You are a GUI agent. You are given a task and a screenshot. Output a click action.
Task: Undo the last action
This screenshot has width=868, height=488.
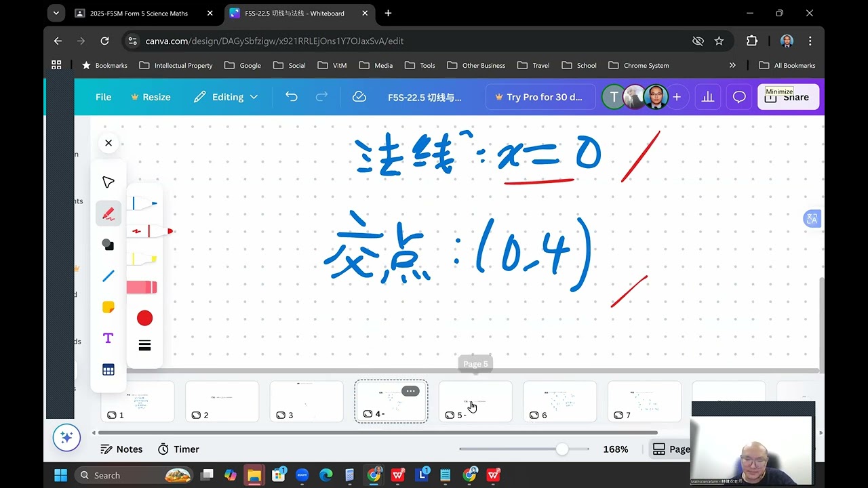pyautogui.click(x=292, y=97)
